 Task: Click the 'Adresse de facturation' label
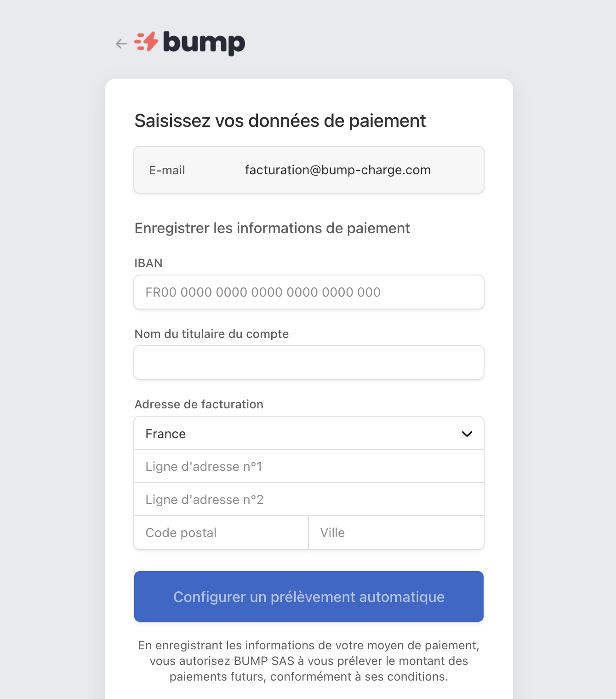(199, 404)
